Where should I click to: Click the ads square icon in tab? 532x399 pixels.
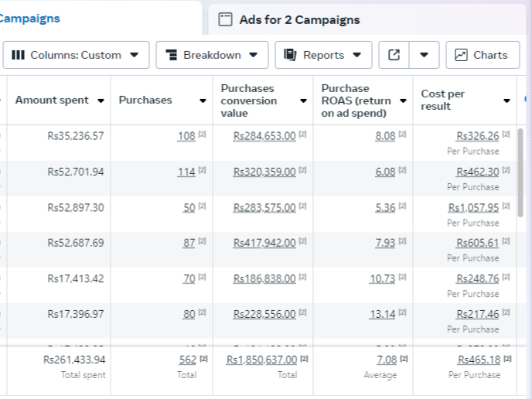pyautogui.click(x=225, y=19)
